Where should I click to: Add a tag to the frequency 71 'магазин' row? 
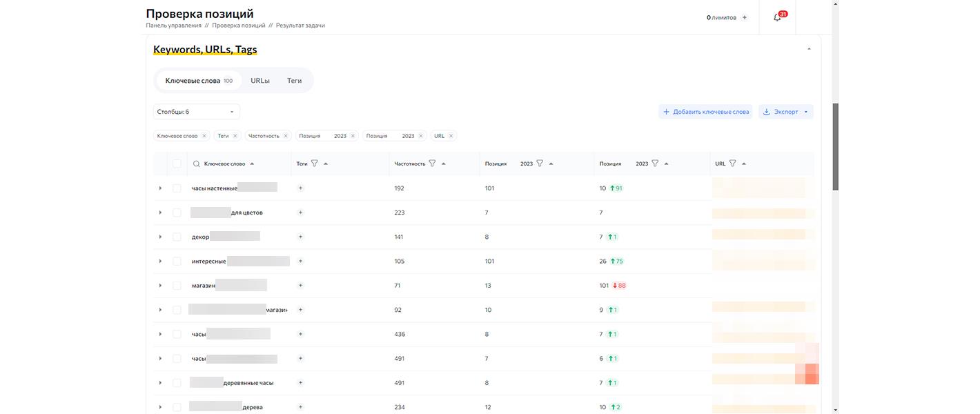pyautogui.click(x=300, y=285)
